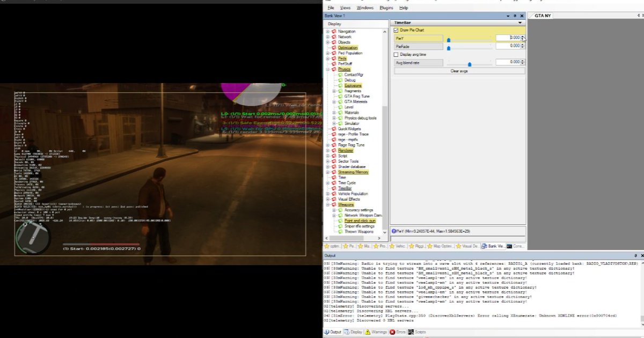The width and height of the screenshot is (644, 338).
Task: Open the File menu
Action: (x=331, y=8)
